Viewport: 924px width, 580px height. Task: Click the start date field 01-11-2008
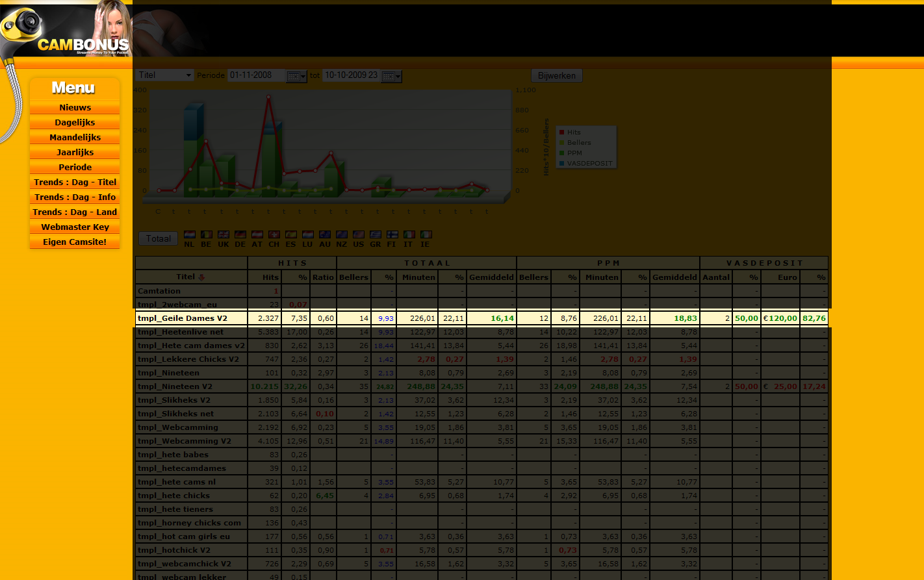pos(257,75)
